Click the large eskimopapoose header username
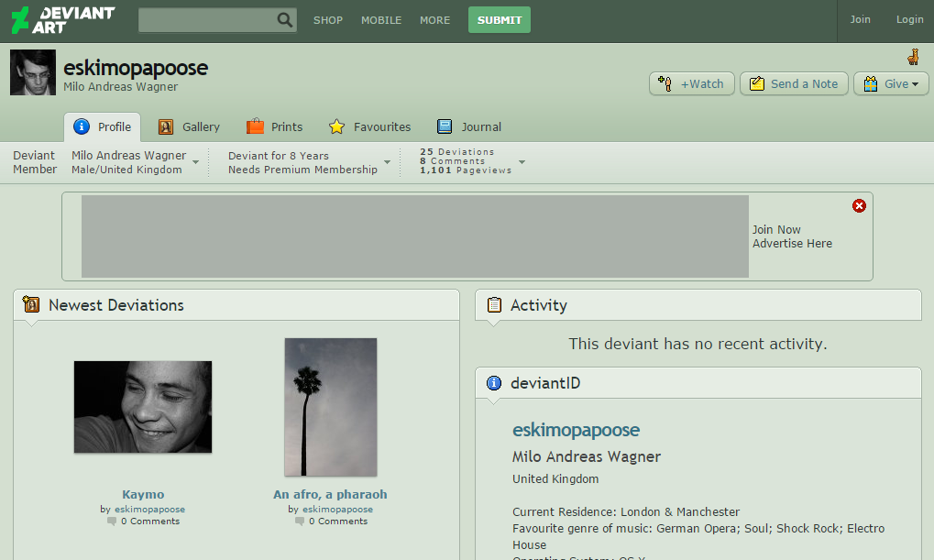This screenshot has width=934, height=560. (x=136, y=68)
